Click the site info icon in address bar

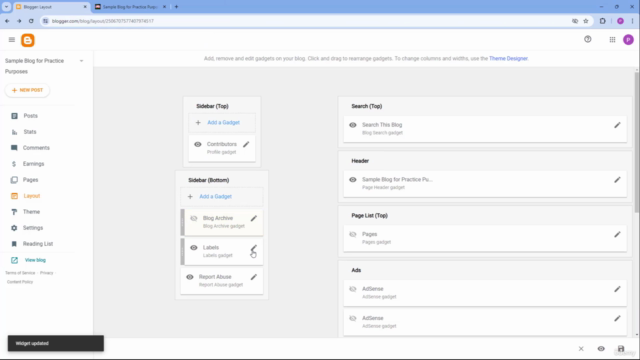click(x=45, y=21)
